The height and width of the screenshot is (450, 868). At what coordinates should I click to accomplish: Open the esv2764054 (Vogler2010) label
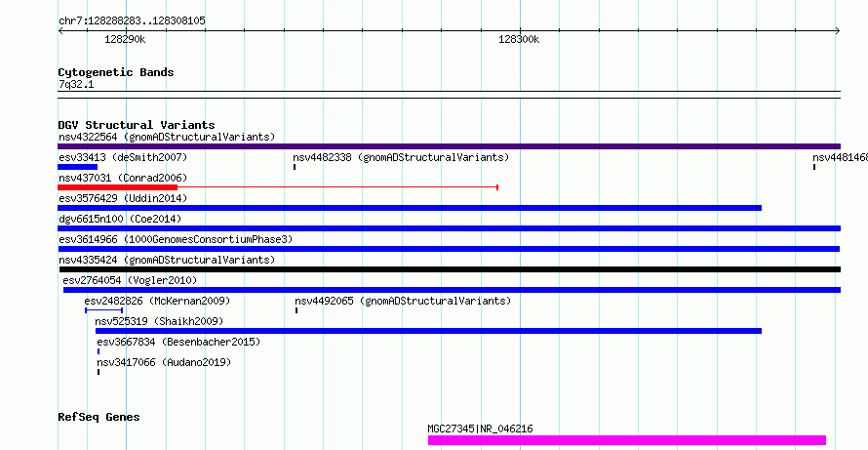[x=130, y=280]
